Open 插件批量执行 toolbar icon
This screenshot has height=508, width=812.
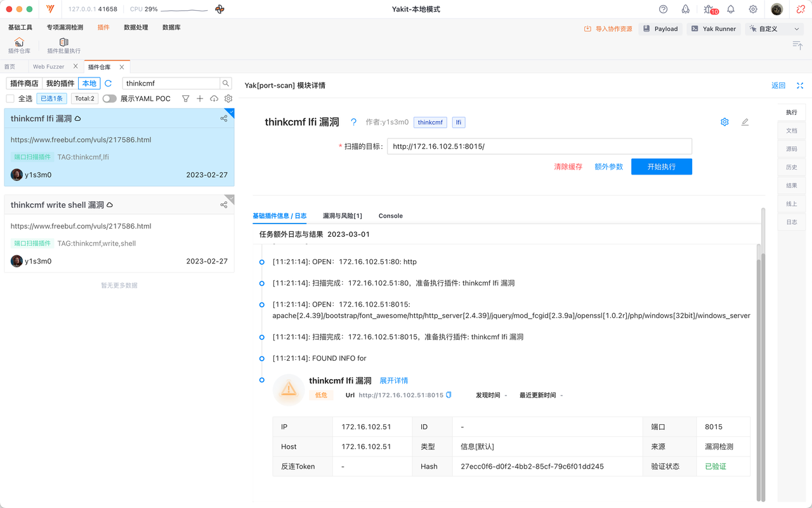(64, 46)
